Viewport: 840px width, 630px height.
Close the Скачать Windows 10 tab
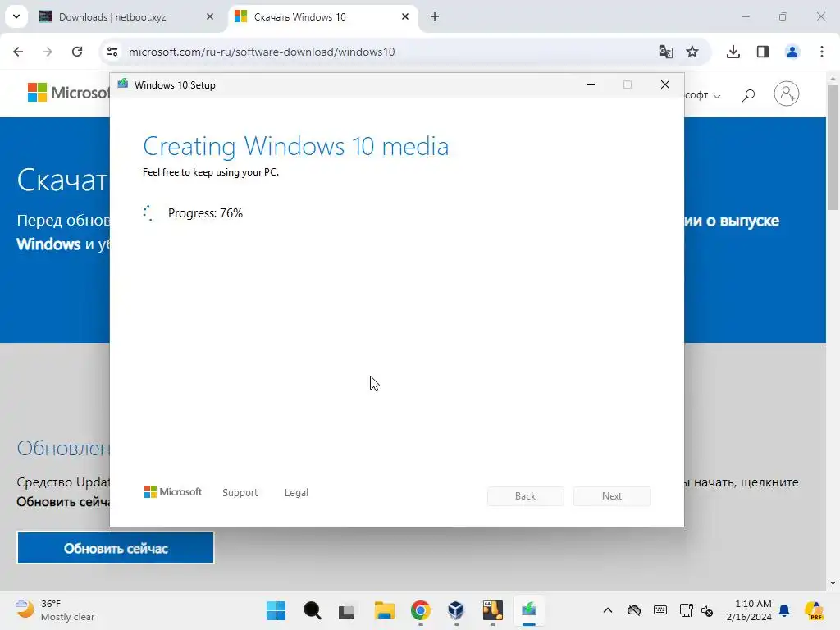point(405,16)
